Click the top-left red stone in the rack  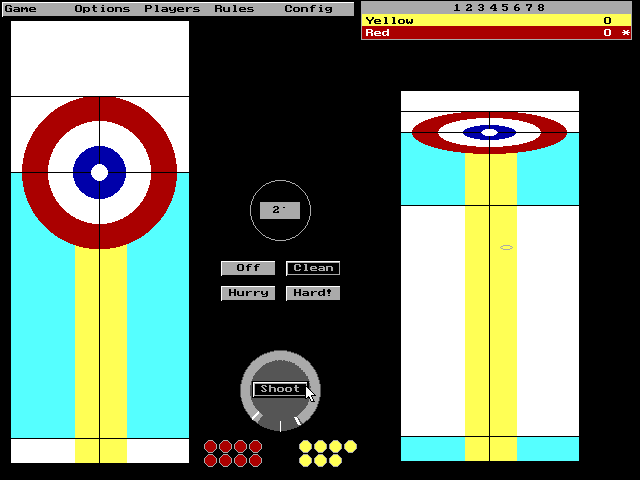pyautogui.click(x=211, y=447)
